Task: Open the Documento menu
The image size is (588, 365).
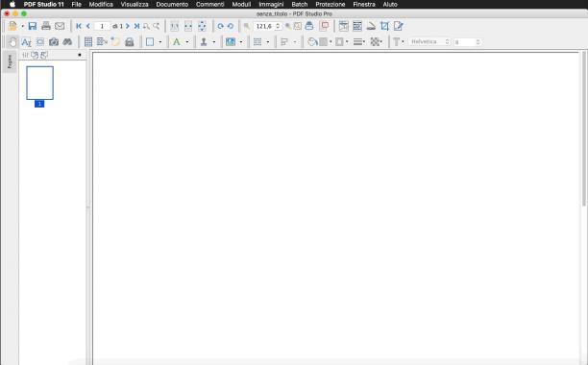Action: click(x=172, y=5)
